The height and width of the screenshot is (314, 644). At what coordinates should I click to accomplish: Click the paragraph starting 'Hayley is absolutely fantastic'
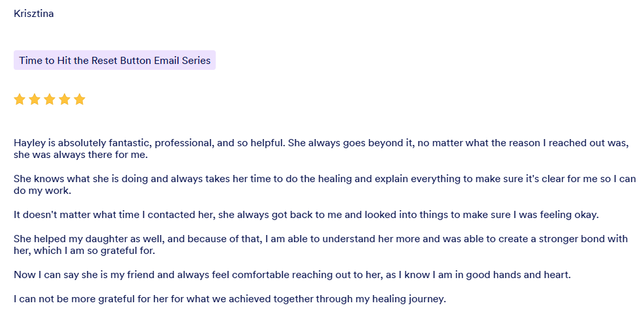[x=321, y=149]
